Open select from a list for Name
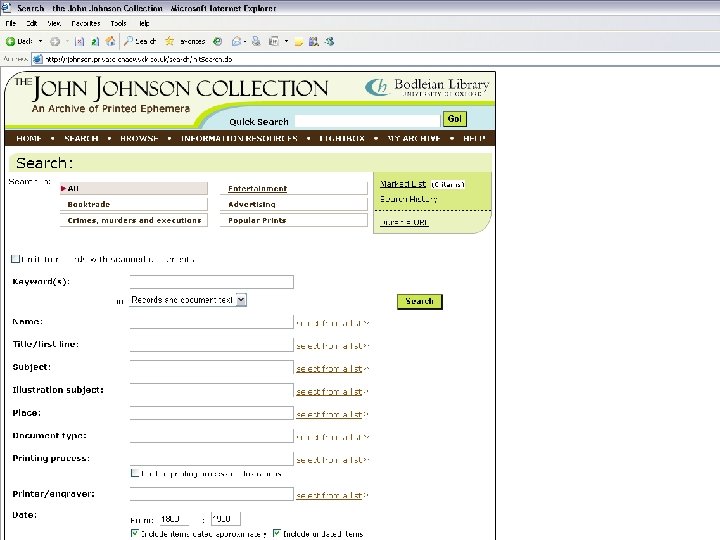Screen dimensions: 720x540 332,323
